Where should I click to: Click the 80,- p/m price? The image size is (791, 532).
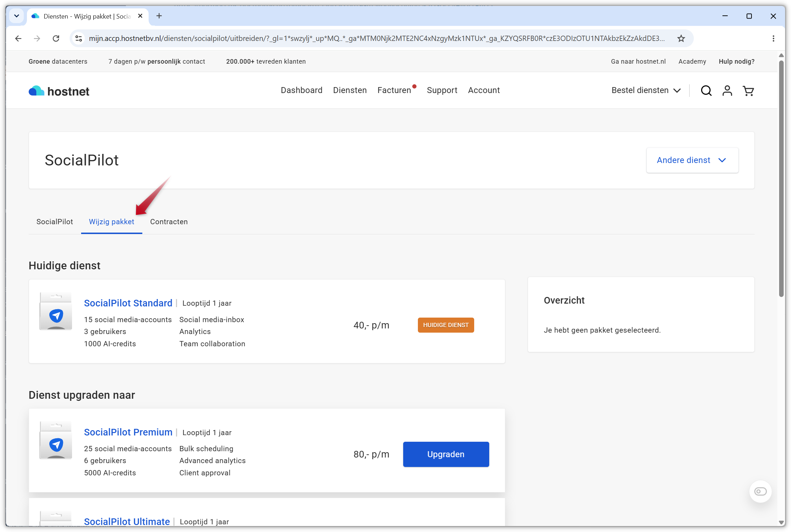pos(371,454)
